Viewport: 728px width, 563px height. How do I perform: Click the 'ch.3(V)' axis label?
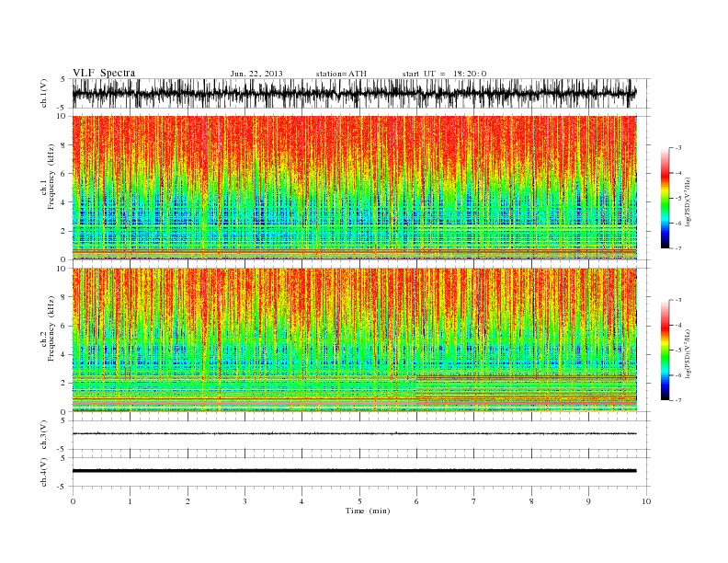pyautogui.click(x=44, y=435)
